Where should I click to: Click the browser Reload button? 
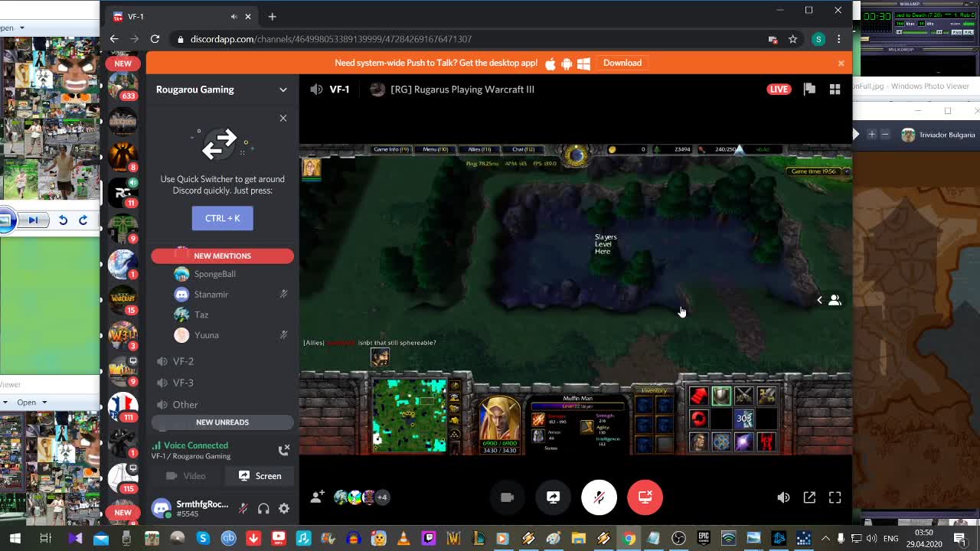[x=155, y=39]
